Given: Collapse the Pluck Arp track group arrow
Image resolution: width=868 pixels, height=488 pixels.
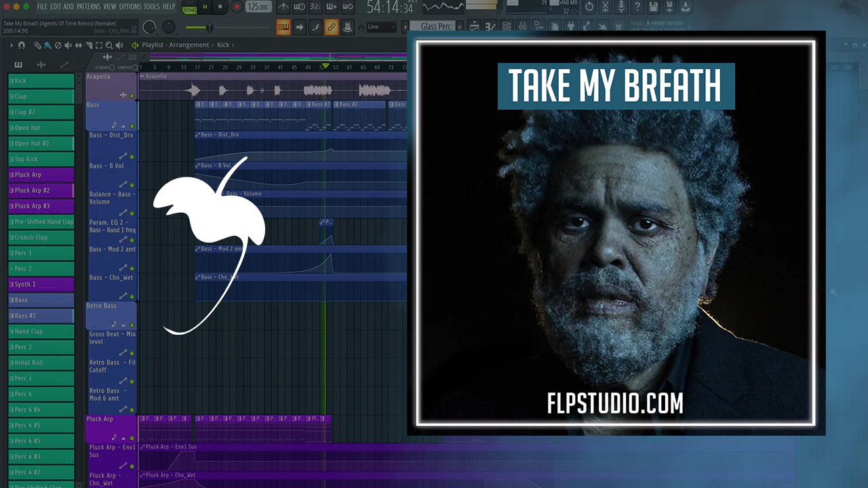Looking at the screenshot, I should 124,439.
